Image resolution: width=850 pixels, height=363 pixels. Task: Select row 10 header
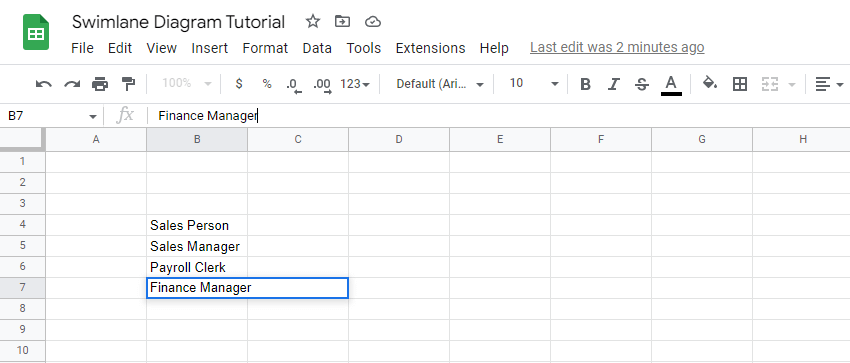[22, 350]
